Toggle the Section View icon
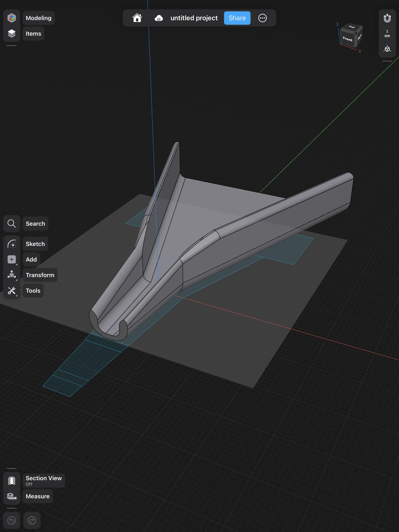Image resolution: width=399 pixels, height=532 pixels. [11, 480]
